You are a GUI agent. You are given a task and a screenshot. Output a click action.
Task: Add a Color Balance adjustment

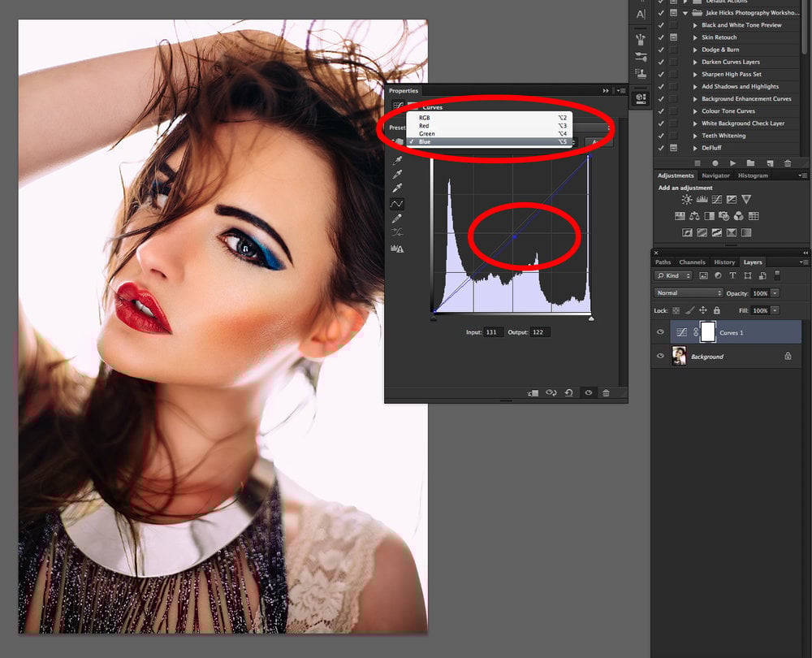point(694,216)
